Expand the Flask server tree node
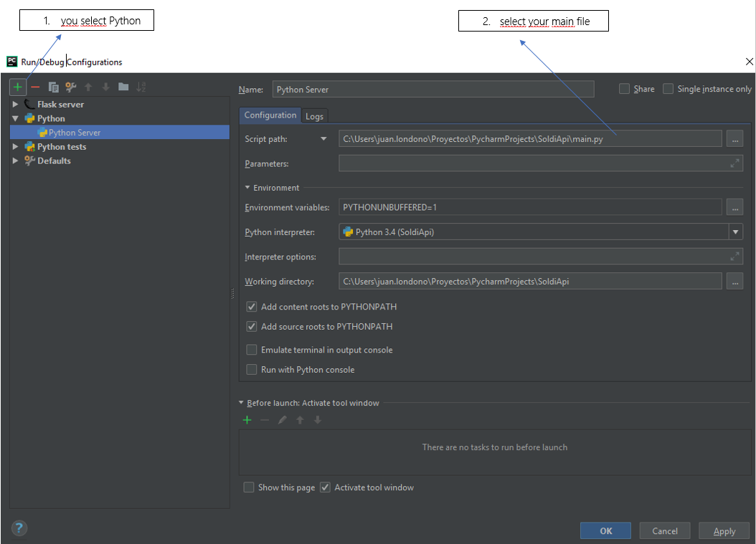 [15, 104]
